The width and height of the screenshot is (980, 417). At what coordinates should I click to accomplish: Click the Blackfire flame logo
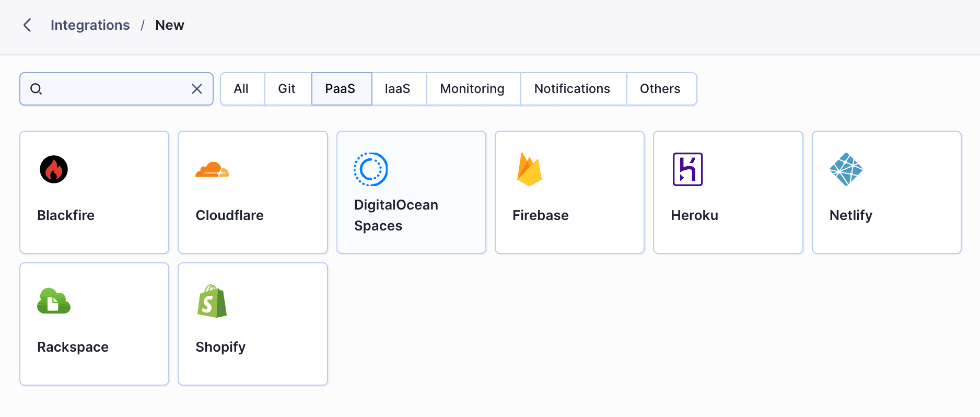54,169
